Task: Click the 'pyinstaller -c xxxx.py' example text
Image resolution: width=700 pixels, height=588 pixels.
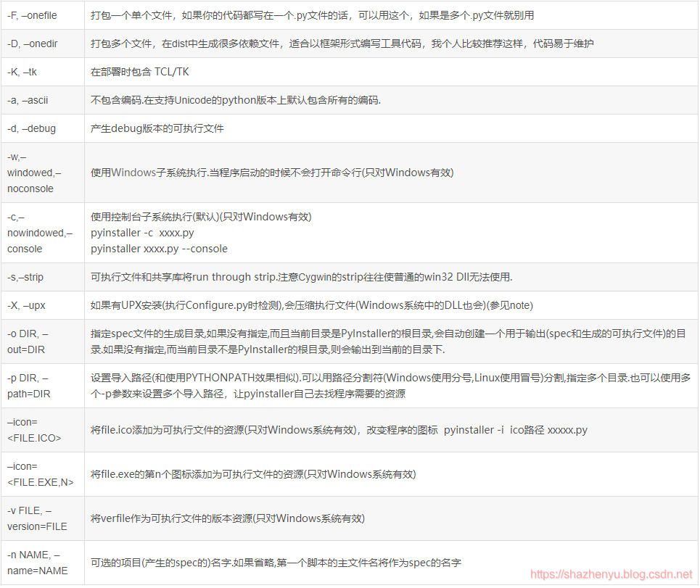Action: pos(142,233)
